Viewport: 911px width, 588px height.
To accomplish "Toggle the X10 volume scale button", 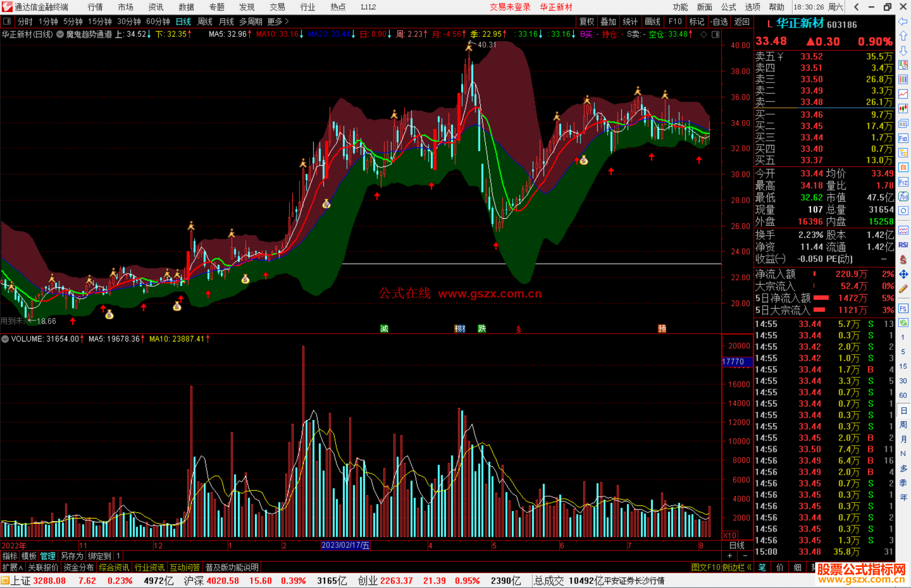I will [x=730, y=535].
